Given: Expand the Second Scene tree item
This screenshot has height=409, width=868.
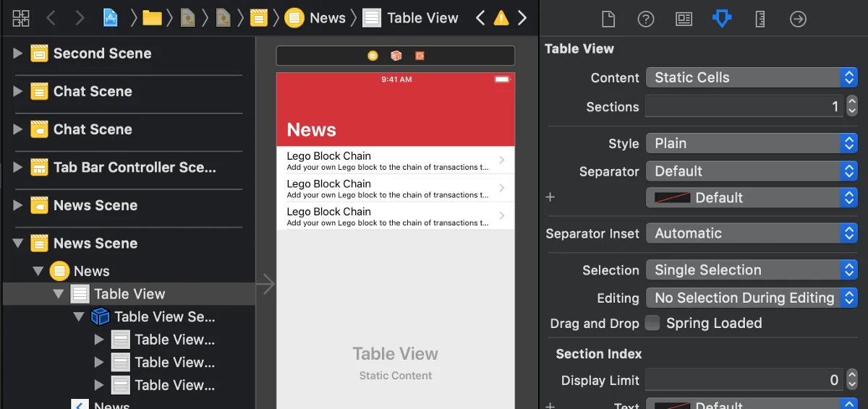Looking at the screenshot, I should coord(18,53).
